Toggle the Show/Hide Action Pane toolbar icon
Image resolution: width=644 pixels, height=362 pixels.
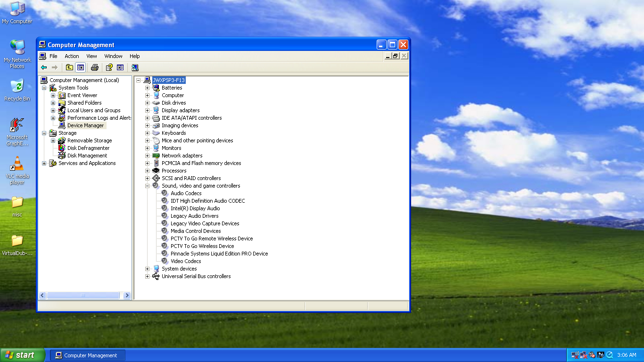pos(120,67)
